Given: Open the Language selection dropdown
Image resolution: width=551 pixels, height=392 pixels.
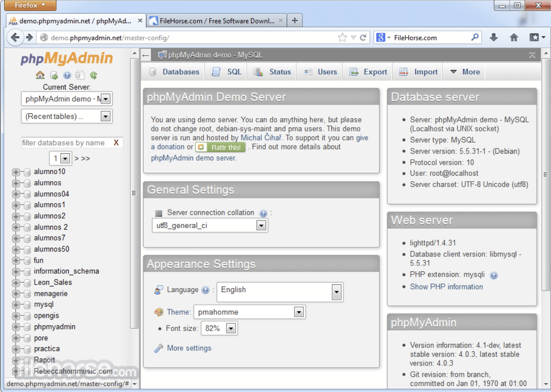Looking at the screenshot, I should [337, 293].
